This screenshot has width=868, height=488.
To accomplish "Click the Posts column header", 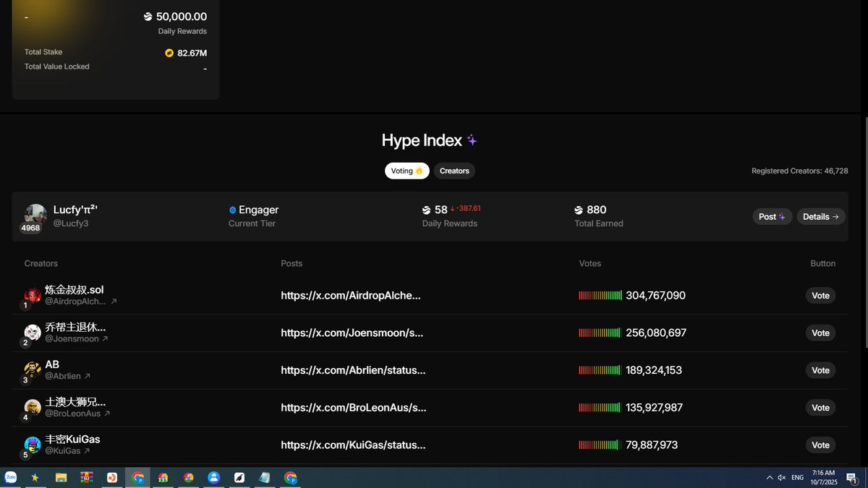I will 292,264.
